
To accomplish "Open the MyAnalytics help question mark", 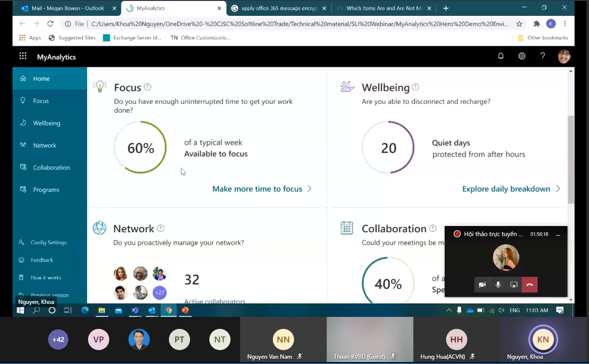I will 543,56.
